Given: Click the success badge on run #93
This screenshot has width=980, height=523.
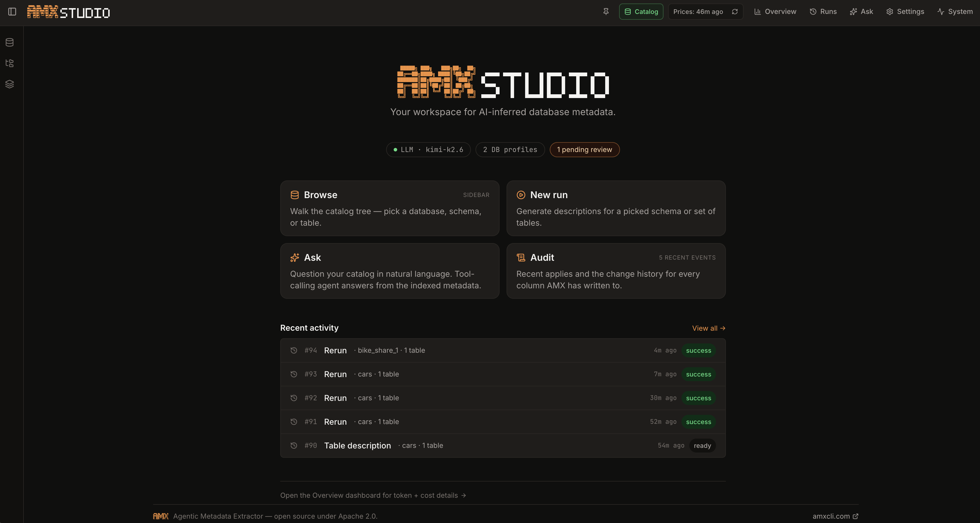Looking at the screenshot, I should [699, 374].
